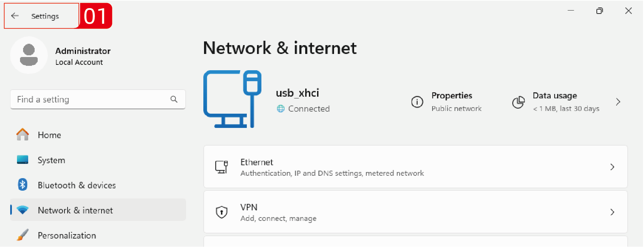This screenshot has width=644, height=247.
Task: Click the Properties info icon
Action: tap(417, 102)
